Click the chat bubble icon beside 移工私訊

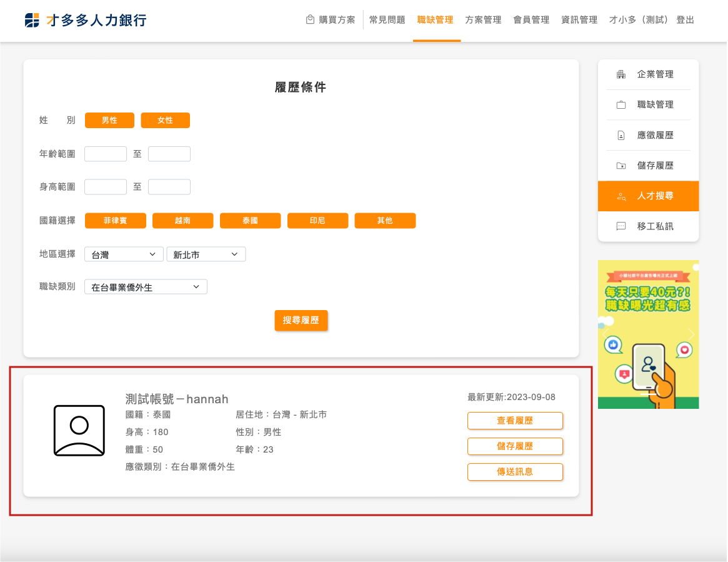pyautogui.click(x=621, y=226)
